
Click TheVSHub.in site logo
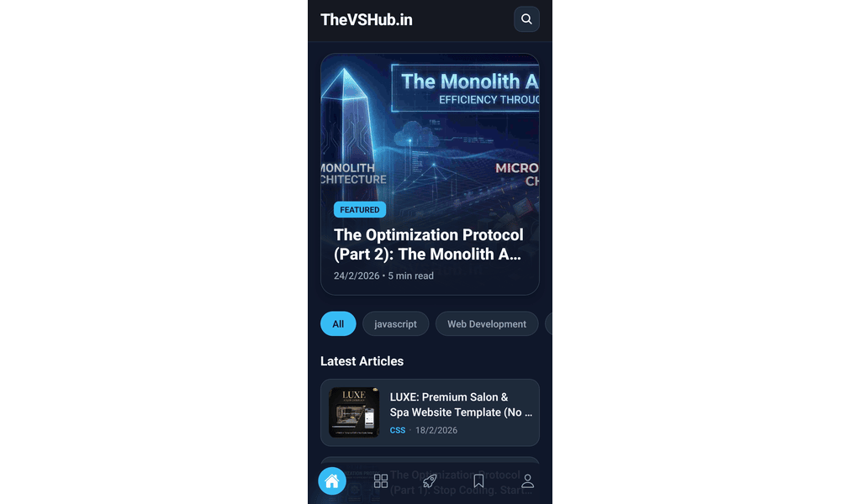point(367,20)
